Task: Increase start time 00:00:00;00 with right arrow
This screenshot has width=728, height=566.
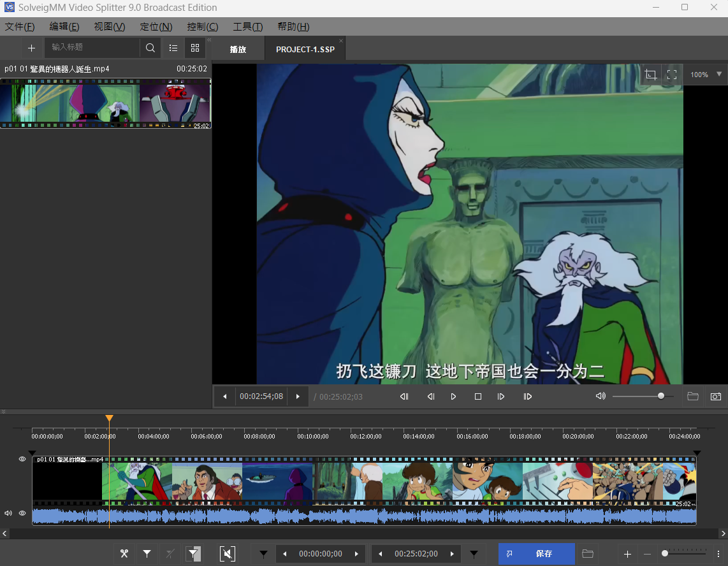Action: pos(356,554)
